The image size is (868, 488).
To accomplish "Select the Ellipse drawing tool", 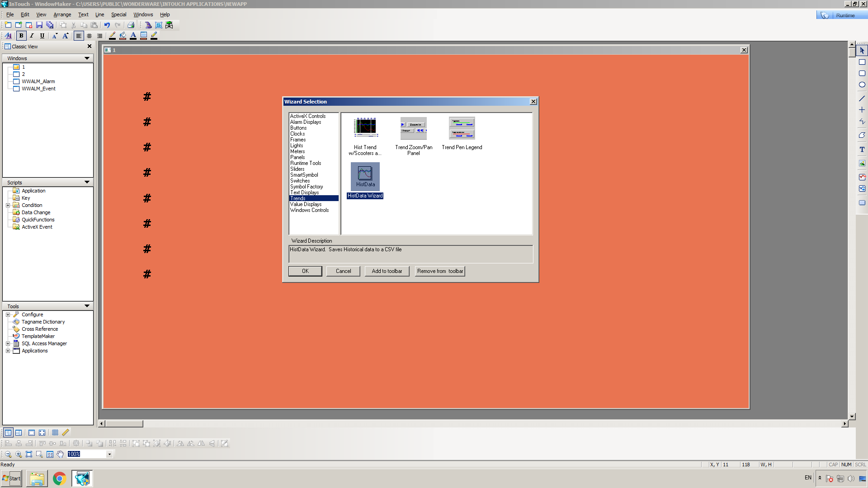I will [x=862, y=84].
